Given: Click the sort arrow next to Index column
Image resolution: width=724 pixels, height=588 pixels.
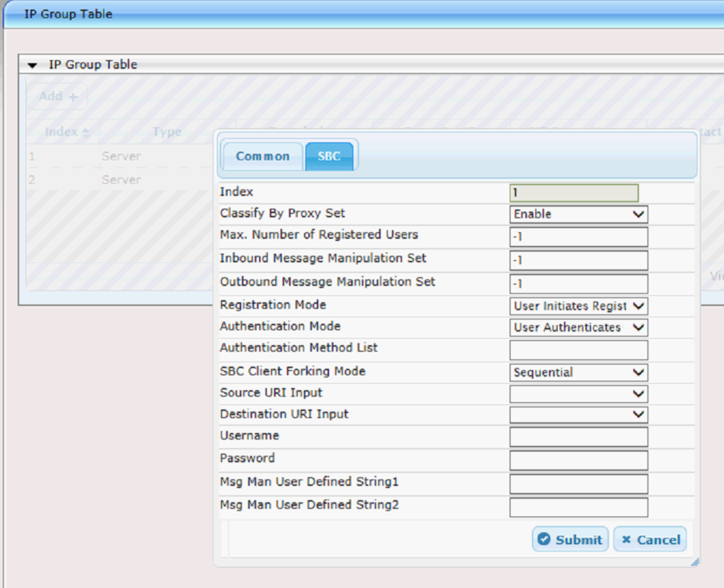Looking at the screenshot, I should click(86, 131).
